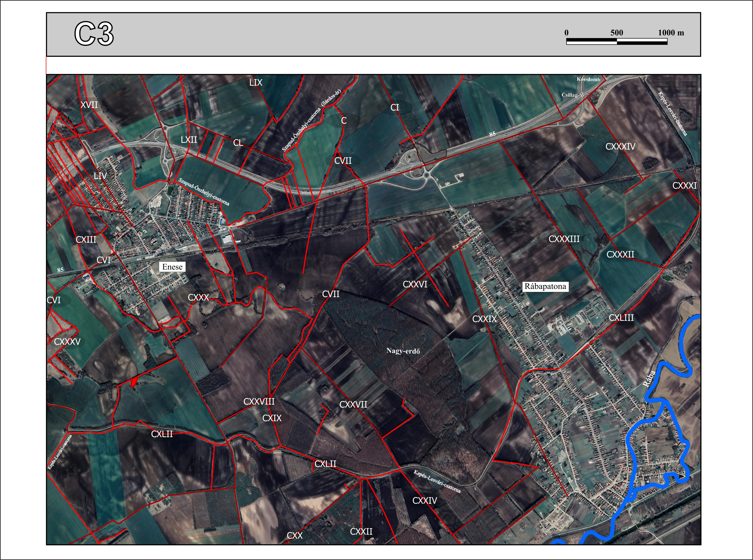753x560 pixels.
Task: Select the CXXXIII parcel label
Action: (564, 239)
